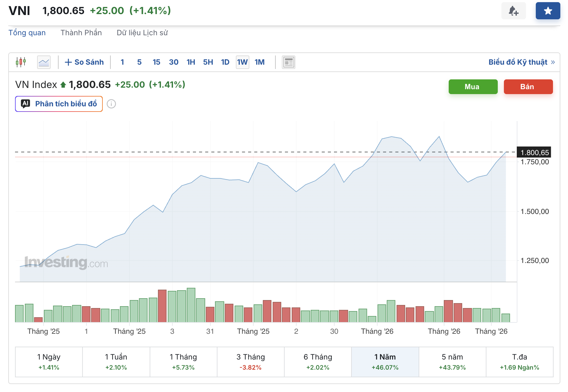Open AI Phân tích biểu đồ analysis
This screenshot has width=568, height=392.
click(59, 104)
